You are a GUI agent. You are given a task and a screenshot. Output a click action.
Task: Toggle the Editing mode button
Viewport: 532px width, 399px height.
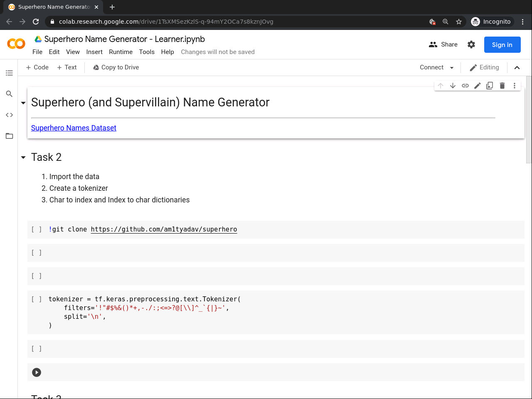point(484,67)
